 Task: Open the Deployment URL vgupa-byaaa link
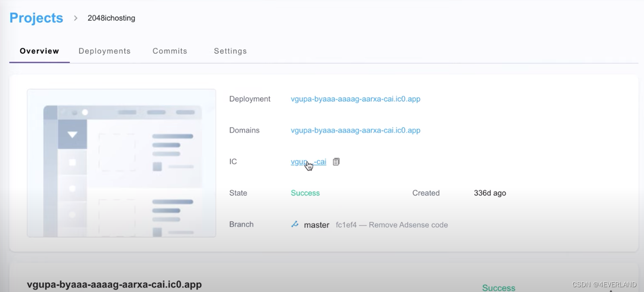tap(355, 99)
